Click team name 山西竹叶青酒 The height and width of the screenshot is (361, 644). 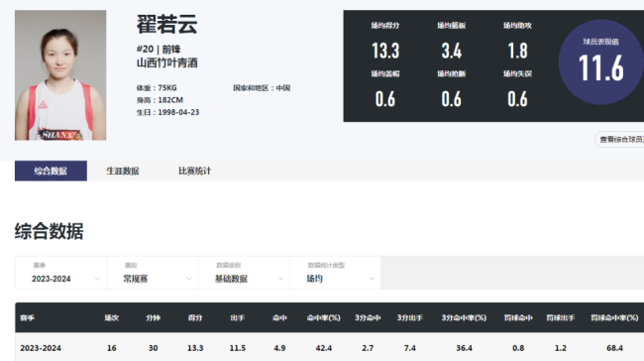coord(167,62)
